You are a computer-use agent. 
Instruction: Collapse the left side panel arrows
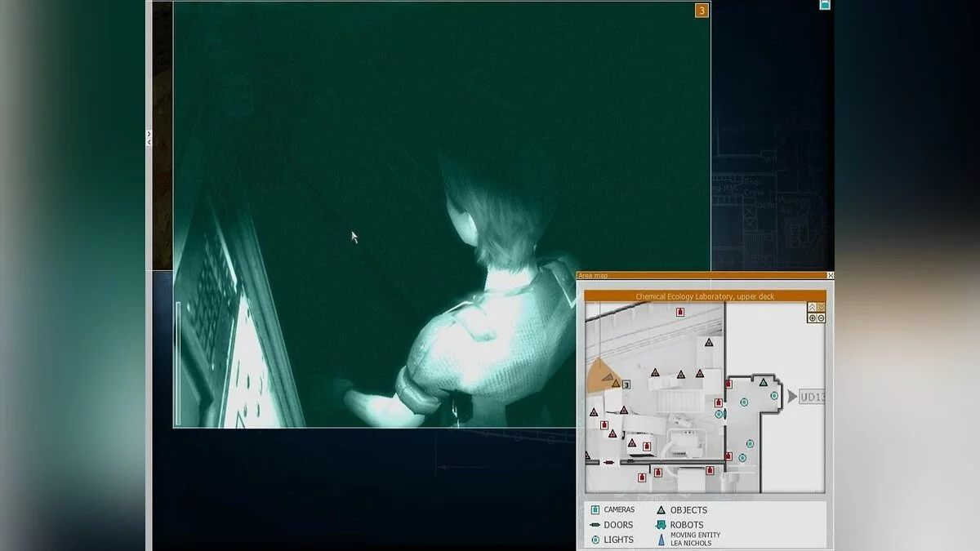(x=149, y=138)
